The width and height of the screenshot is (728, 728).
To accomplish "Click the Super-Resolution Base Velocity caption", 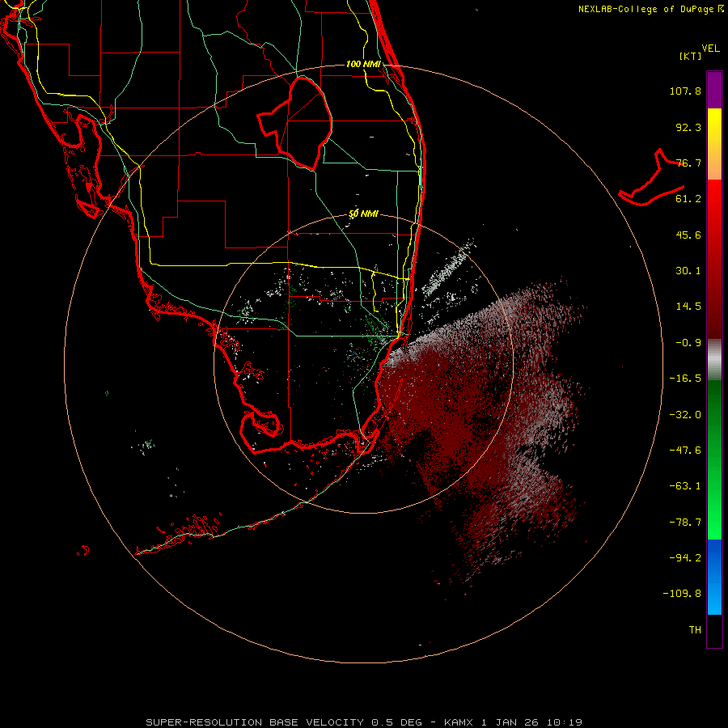I will 363,722.
